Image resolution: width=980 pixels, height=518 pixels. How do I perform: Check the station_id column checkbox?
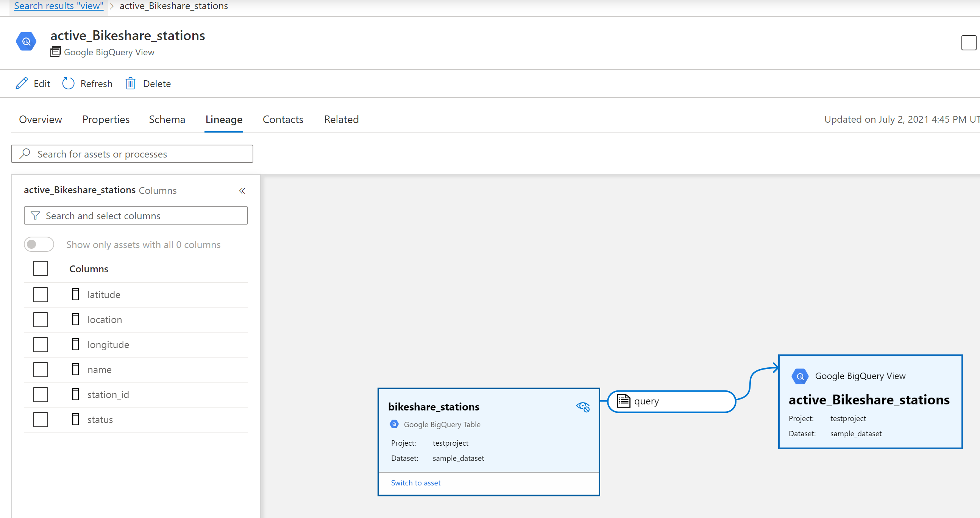click(40, 394)
